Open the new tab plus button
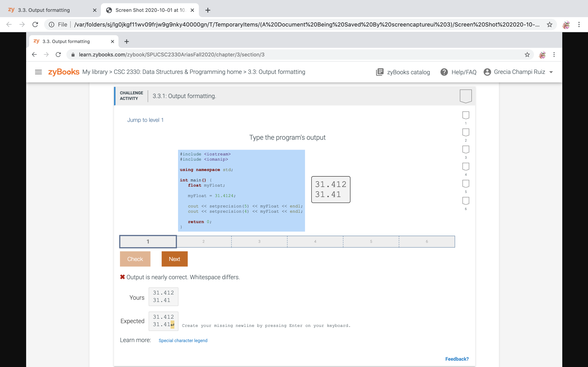This screenshot has height=367, width=588. coord(207,10)
